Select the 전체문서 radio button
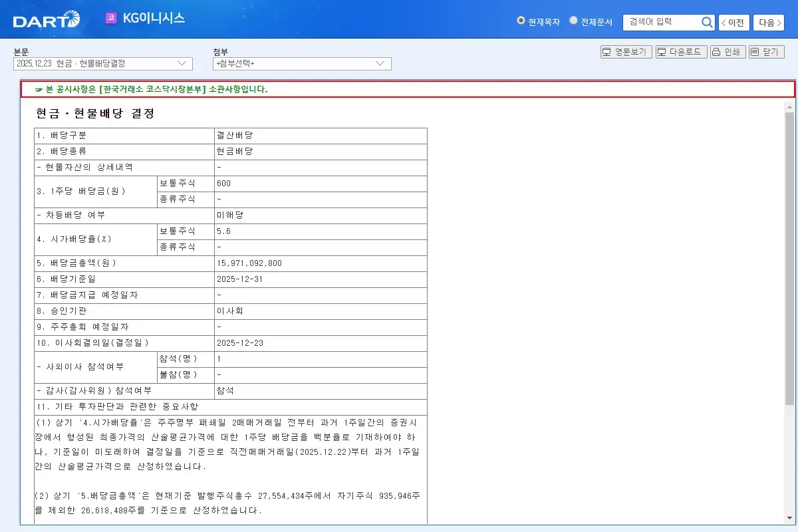Viewport: 798px width, 532px height. click(573, 21)
